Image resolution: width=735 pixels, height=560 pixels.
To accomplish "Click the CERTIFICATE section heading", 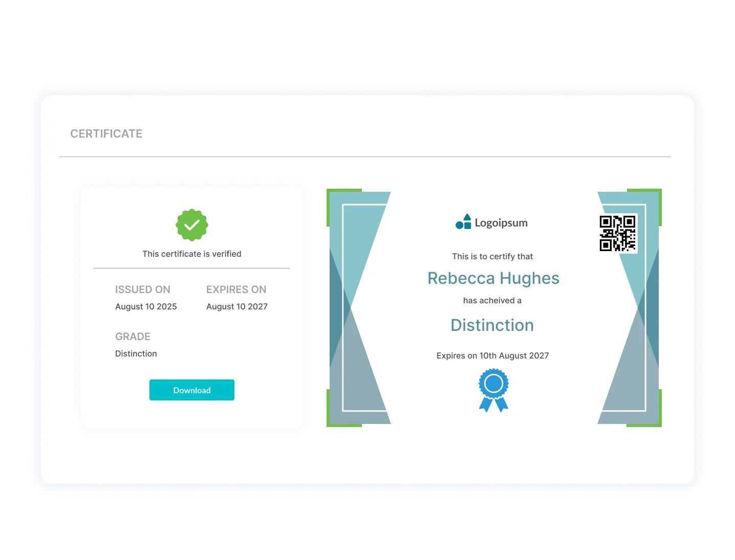I will click(x=106, y=134).
